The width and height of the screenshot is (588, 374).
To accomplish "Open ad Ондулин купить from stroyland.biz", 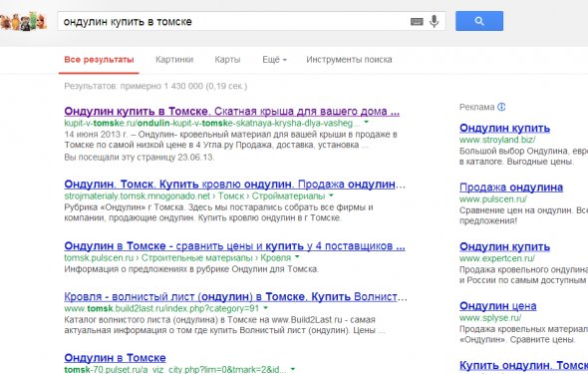I will click(504, 128).
